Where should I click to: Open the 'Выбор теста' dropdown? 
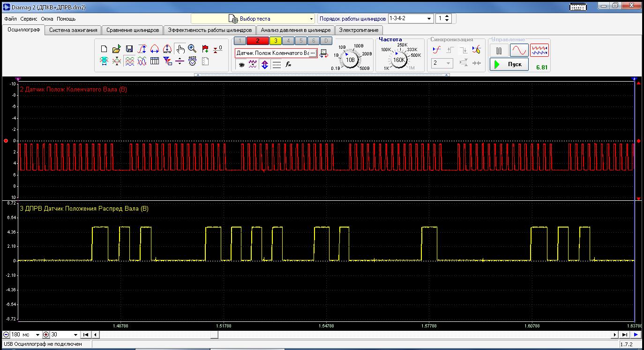tap(253, 19)
